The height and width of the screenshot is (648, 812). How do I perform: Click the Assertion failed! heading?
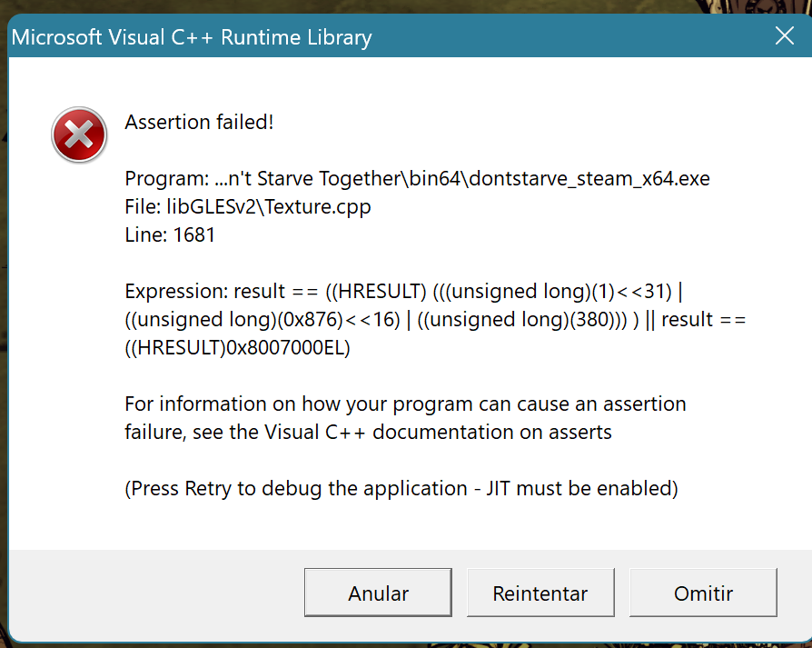click(199, 122)
